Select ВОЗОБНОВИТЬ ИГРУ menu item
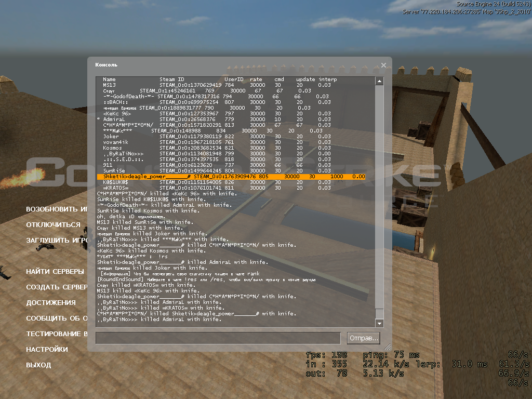The width and height of the screenshot is (532, 399). tap(57, 209)
